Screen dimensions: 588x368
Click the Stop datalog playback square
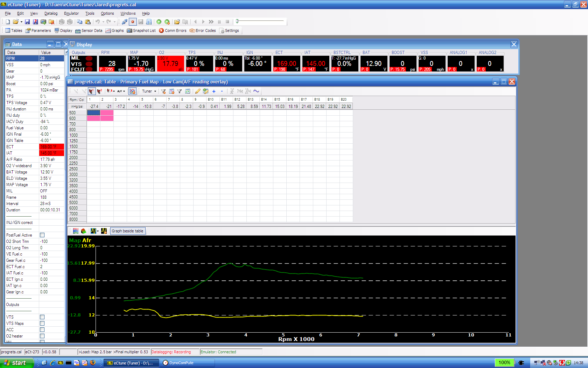tap(227, 22)
